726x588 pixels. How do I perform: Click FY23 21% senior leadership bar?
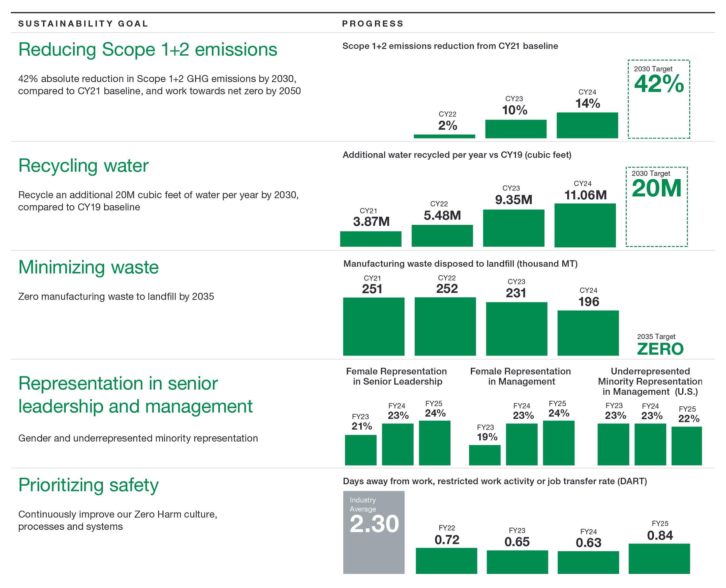click(x=360, y=450)
